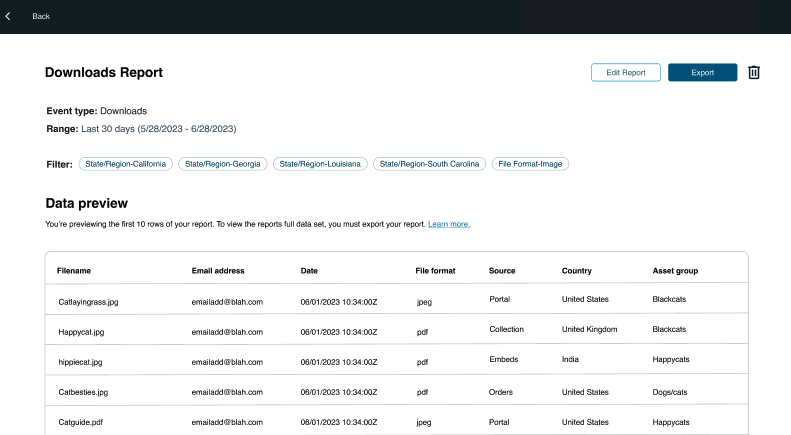The height and width of the screenshot is (435, 791).
Task: Click the Downloads Report title
Action: [x=104, y=72]
